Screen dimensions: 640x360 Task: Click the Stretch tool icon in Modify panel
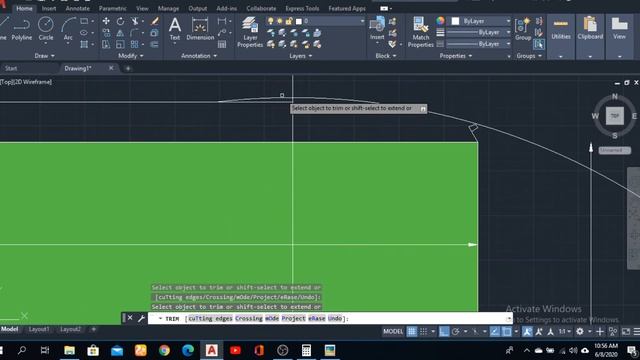click(106, 44)
